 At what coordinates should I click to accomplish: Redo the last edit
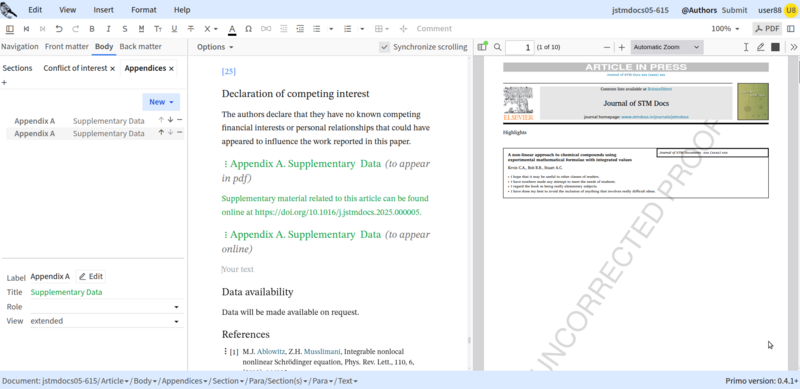click(x=76, y=29)
